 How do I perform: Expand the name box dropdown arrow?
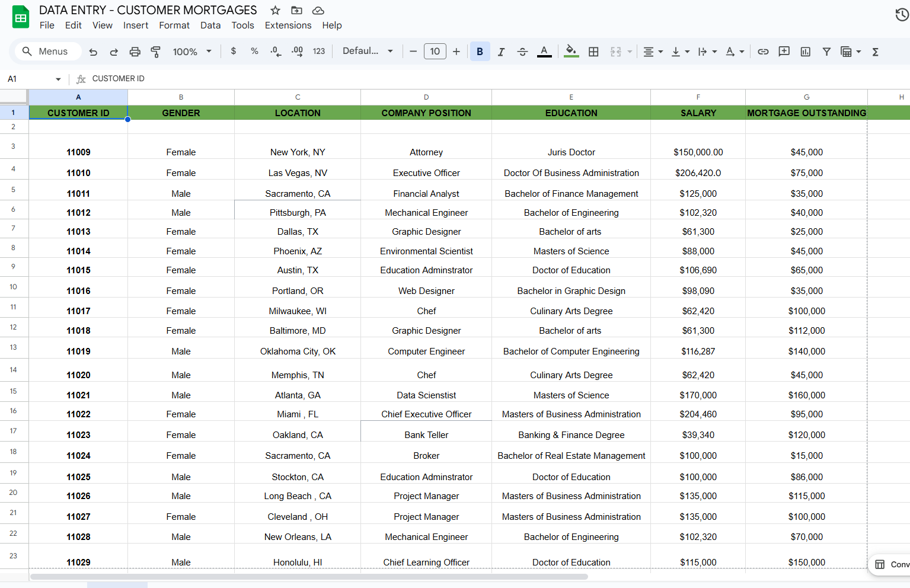pyautogui.click(x=58, y=79)
